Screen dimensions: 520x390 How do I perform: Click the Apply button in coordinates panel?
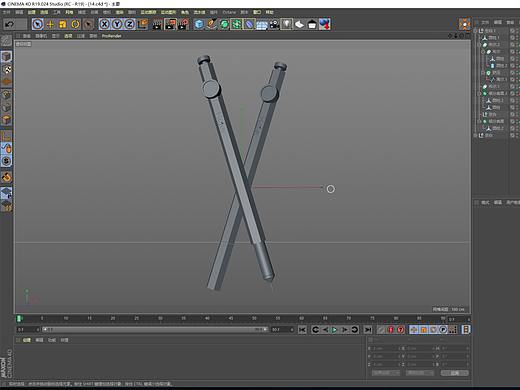pyautogui.click(x=455, y=373)
